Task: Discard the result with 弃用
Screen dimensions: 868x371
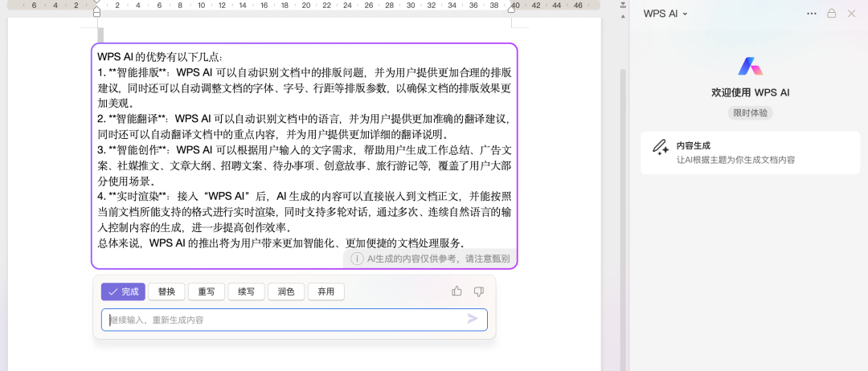Action: pos(325,291)
